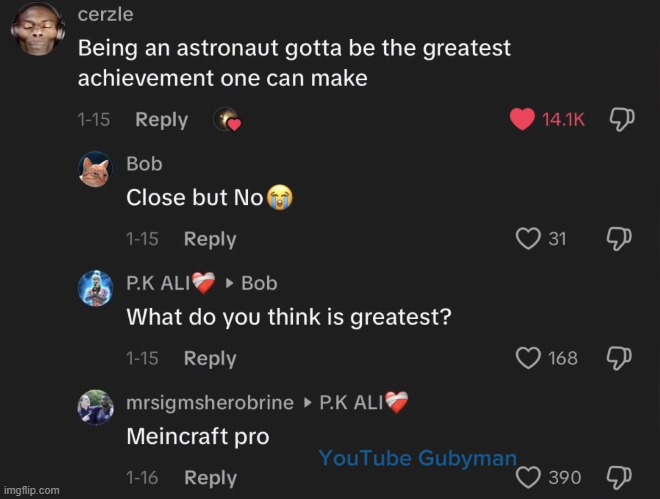Like Bob's 'Close but No' comment
Image resolution: width=660 pixels, height=499 pixels.
pos(528,239)
